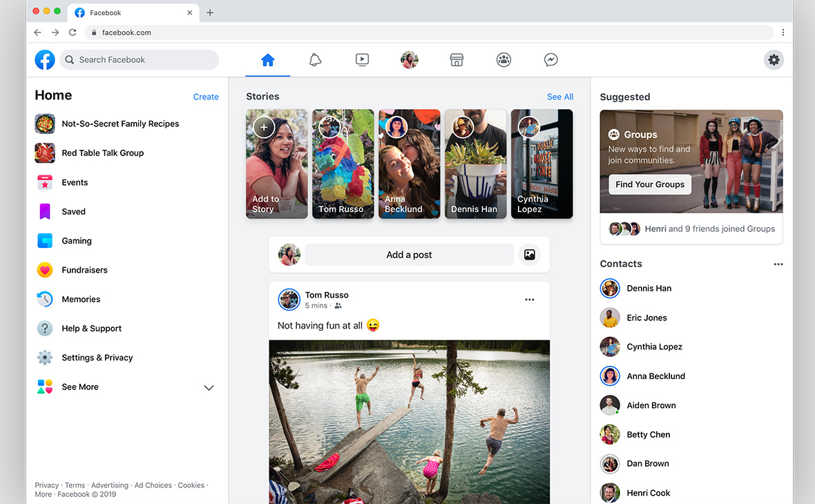815x504 pixels.
Task: Select the Home tab in top navigation
Action: pyautogui.click(x=268, y=60)
